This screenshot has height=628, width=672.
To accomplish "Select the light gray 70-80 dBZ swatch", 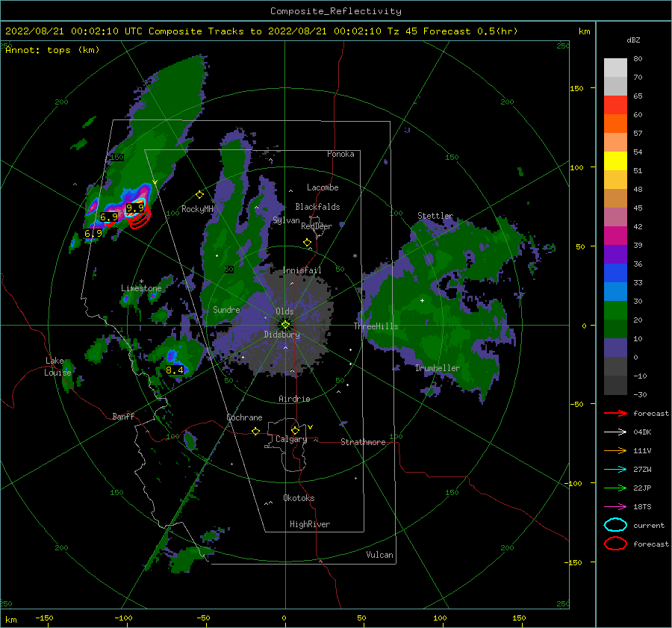I will pos(615,68).
